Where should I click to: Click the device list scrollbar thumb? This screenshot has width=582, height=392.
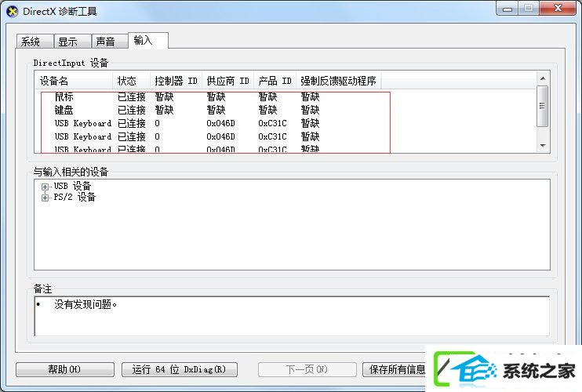pyautogui.click(x=543, y=106)
